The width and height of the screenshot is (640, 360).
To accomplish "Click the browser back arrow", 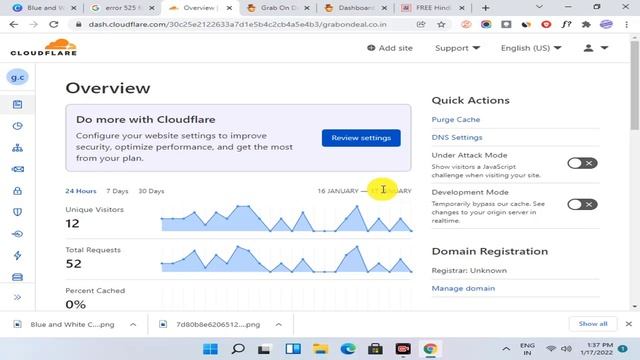I will [x=14, y=24].
